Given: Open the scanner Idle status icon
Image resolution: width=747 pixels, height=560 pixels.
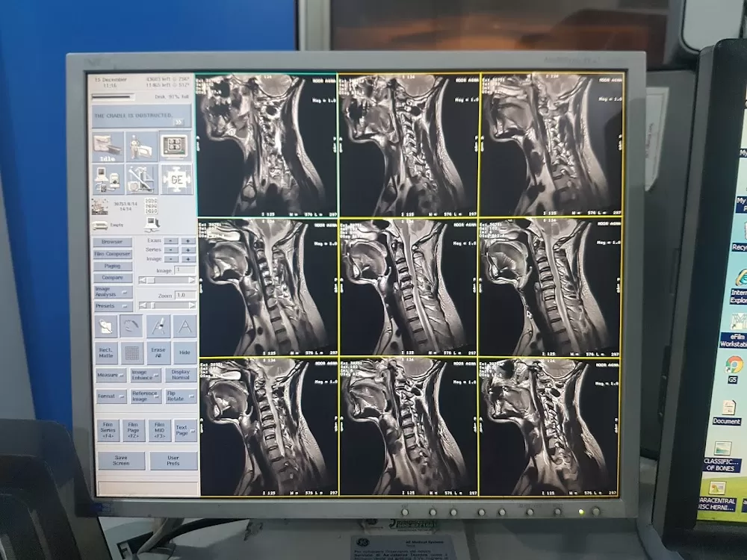Looking at the screenshot, I should click(108, 146).
